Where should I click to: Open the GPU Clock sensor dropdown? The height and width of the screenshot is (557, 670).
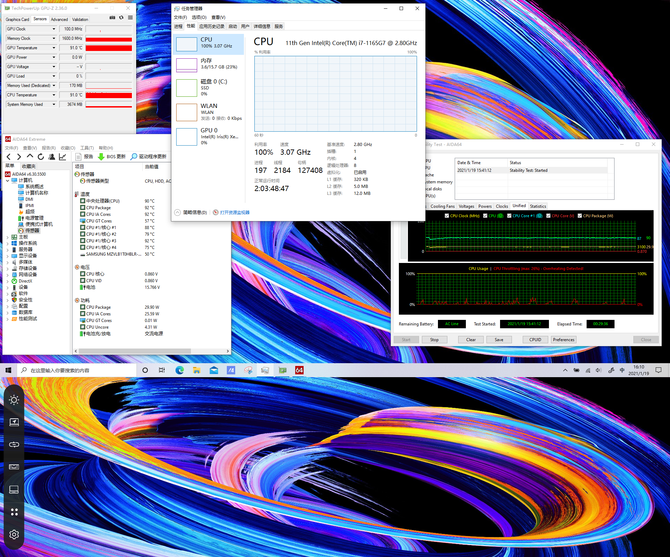click(x=54, y=29)
